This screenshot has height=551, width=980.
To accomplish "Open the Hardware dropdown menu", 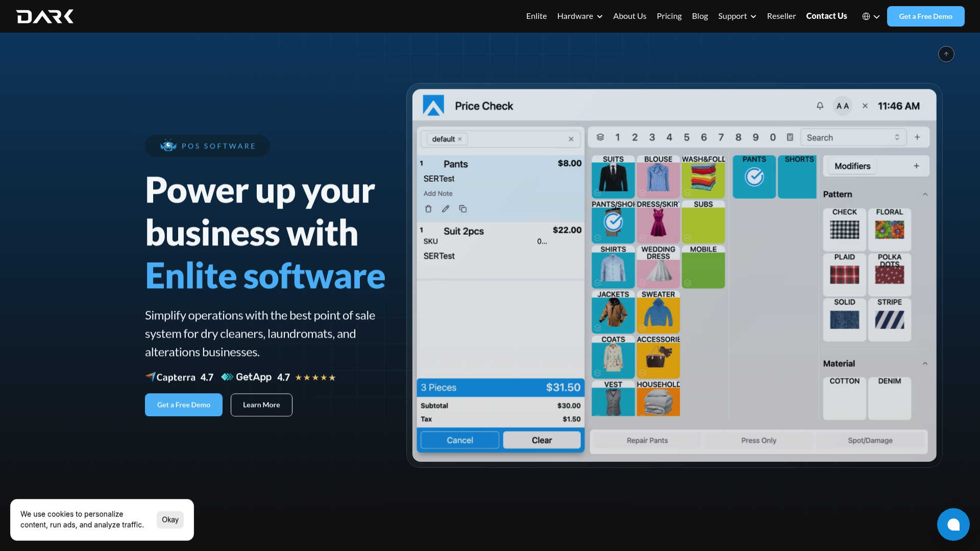I will coord(580,16).
